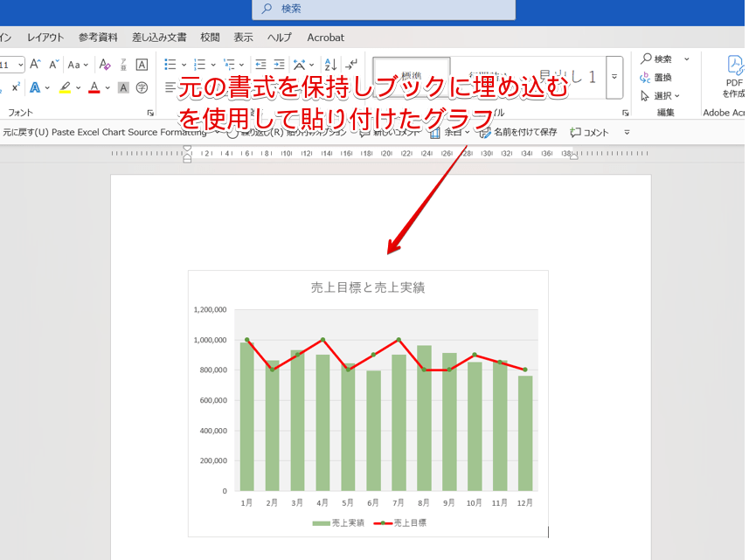This screenshot has width=749, height=560.
Task: Open the Change Case (Aa) dropdown
Action: [77, 66]
